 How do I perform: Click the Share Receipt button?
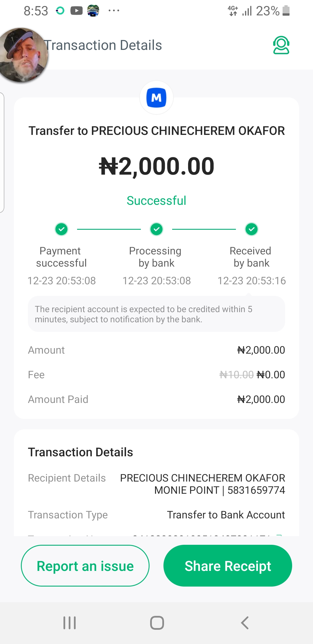(228, 566)
